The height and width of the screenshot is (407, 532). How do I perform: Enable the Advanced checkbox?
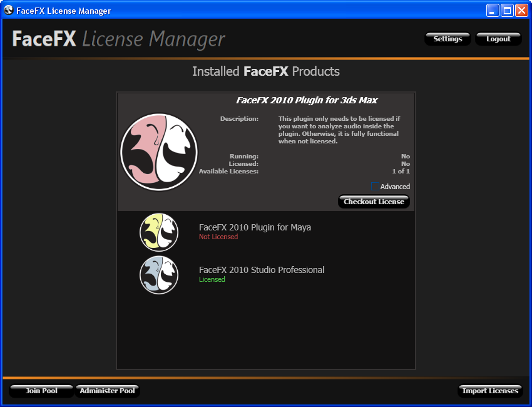point(375,187)
